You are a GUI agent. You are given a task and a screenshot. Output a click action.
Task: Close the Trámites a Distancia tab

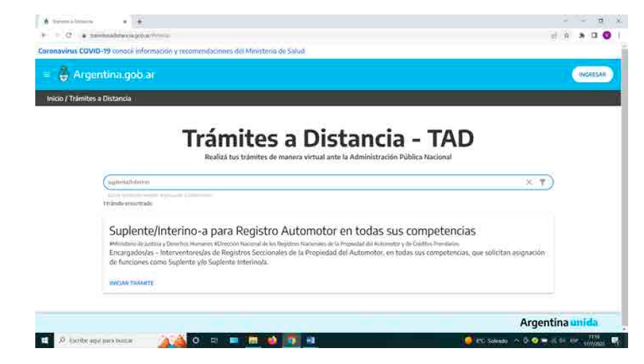tap(125, 21)
